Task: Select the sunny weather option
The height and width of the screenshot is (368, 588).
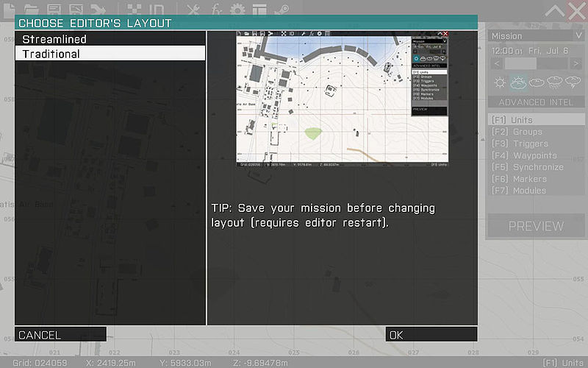Action: [x=500, y=82]
